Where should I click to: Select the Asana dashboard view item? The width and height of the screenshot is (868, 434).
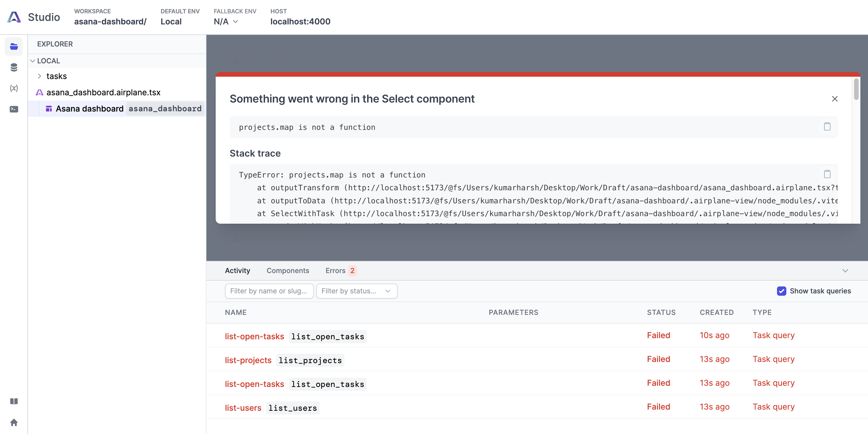pyautogui.click(x=90, y=109)
